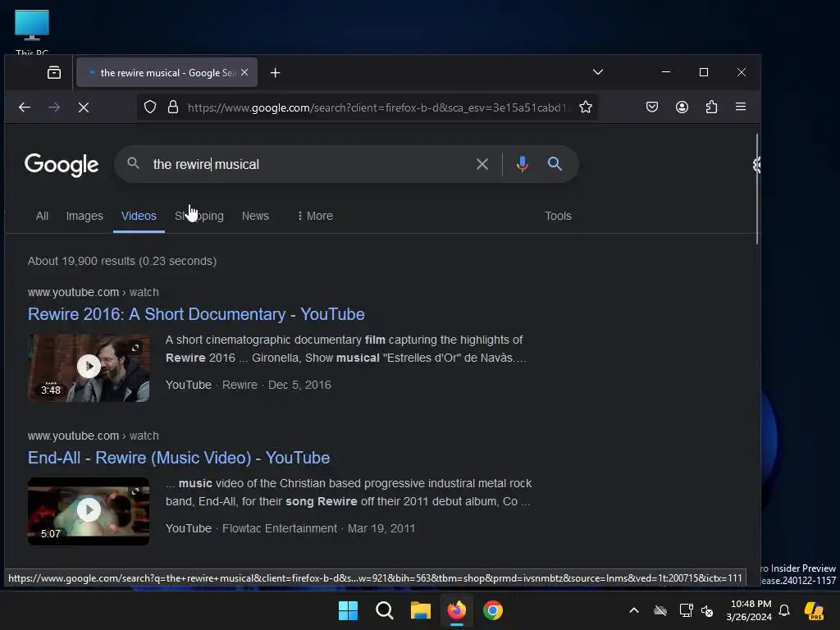This screenshot has width=840, height=630.
Task: Click the Copilot preview taskbar icon
Action: pos(815,610)
